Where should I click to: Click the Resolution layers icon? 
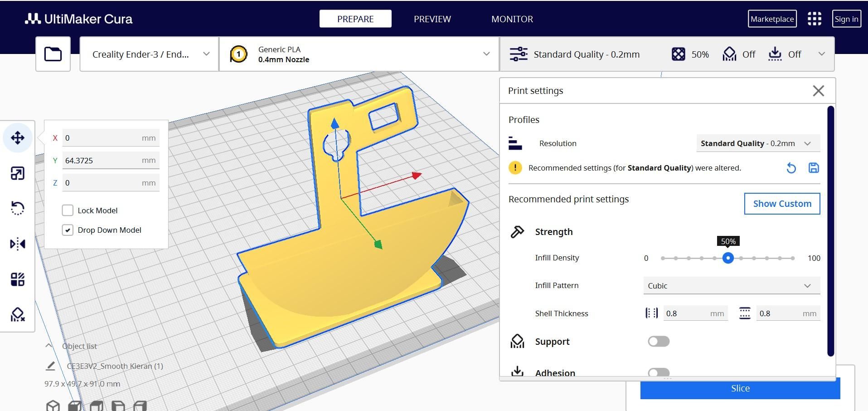(515, 143)
